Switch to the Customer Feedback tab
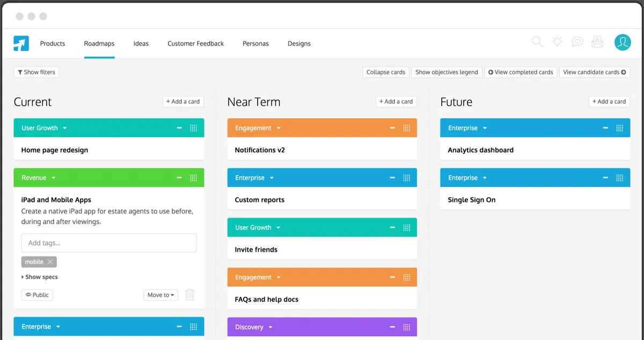Screen dimensions: 644x340 [x=195, y=44]
